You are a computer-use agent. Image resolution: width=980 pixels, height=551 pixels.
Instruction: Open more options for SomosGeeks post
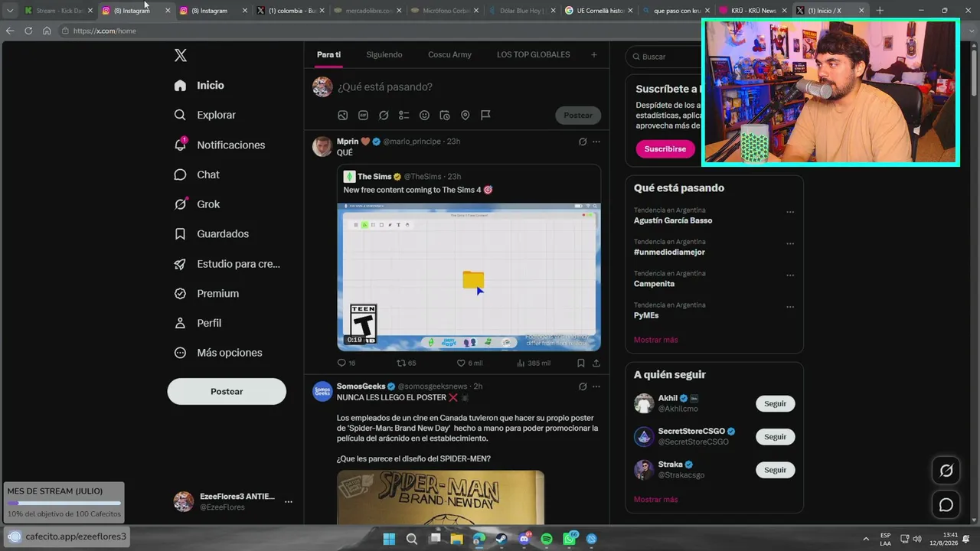click(596, 386)
